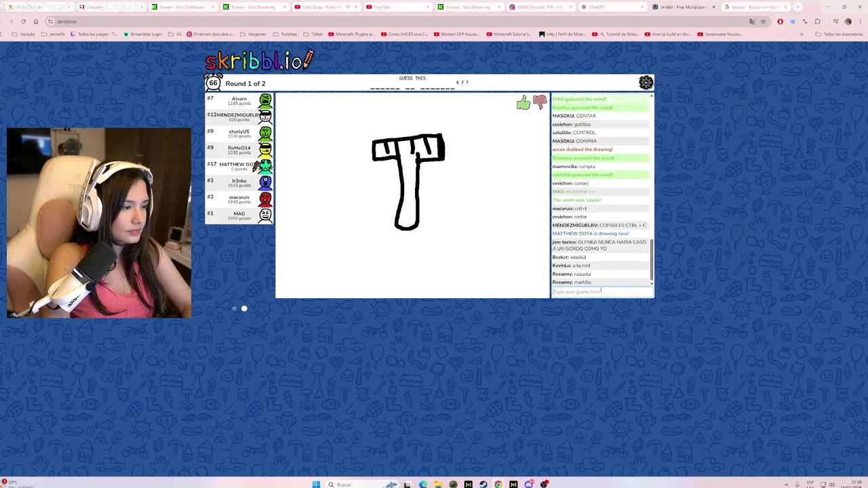The height and width of the screenshot is (488, 868).
Task: Select player MAG in player list
Action: click(239, 216)
